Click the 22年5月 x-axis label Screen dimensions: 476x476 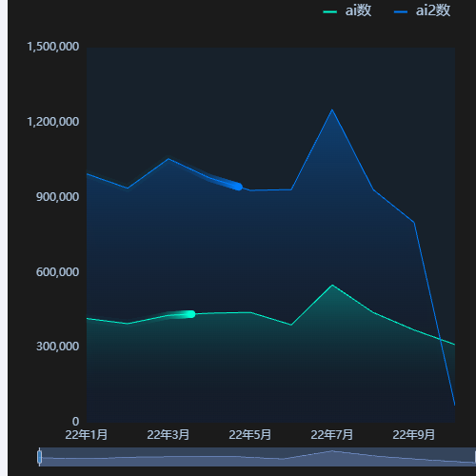point(250,434)
